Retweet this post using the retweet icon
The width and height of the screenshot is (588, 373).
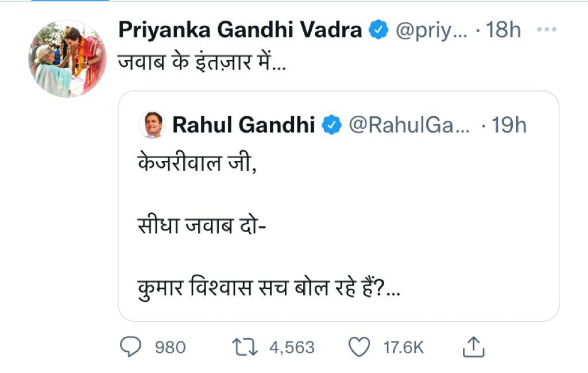[244, 347]
